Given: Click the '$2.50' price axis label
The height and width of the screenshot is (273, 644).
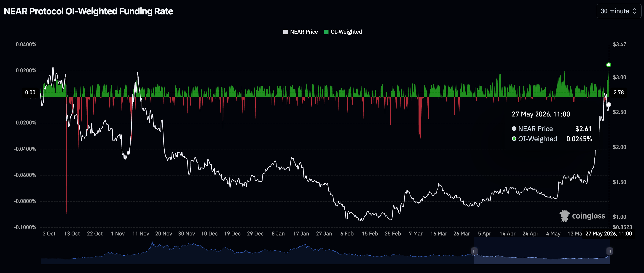Looking at the screenshot, I should pyautogui.click(x=620, y=112).
